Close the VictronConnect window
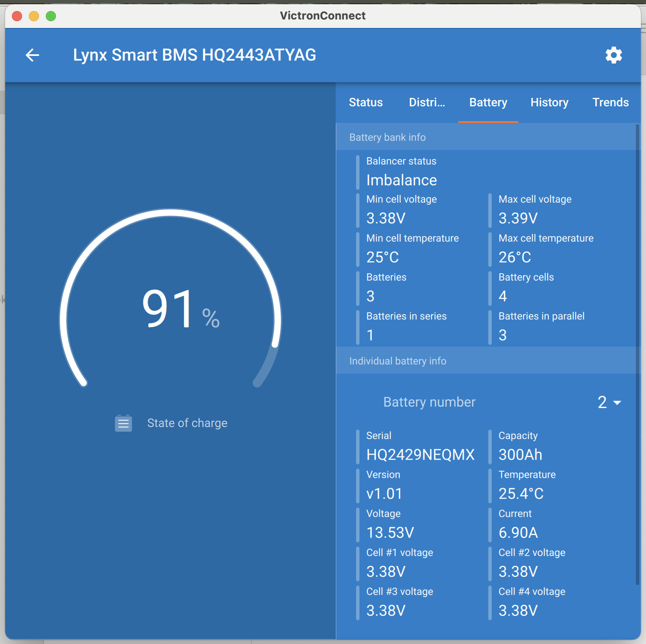This screenshot has height=644, width=646. [17, 16]
